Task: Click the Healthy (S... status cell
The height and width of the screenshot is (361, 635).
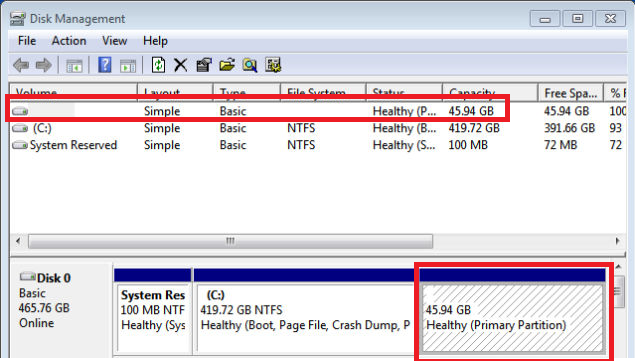Action: pyautogui.click(x=404, y=145)
